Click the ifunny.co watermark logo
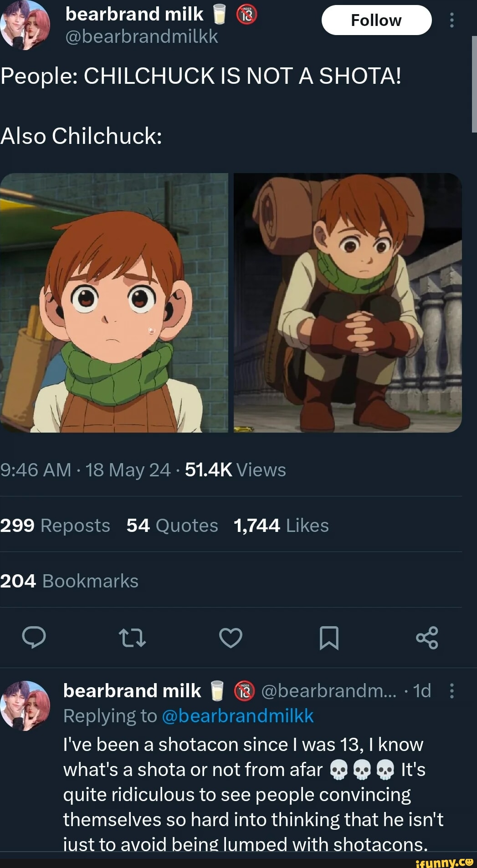477x868 pixels. pos(444,862)
